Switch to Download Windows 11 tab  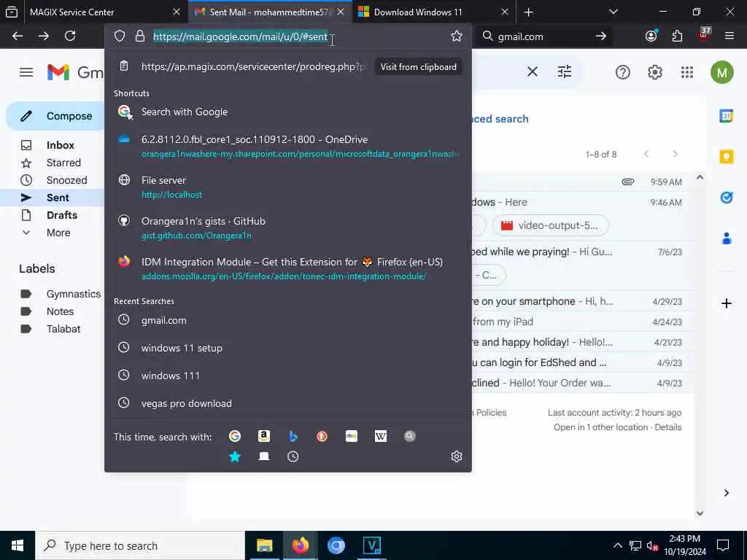tap(433, 12)
